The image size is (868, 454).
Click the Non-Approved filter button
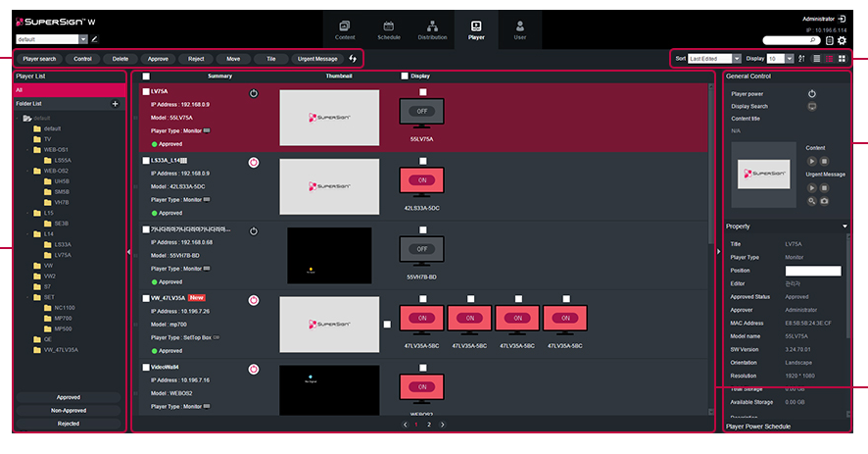[69, 410]
